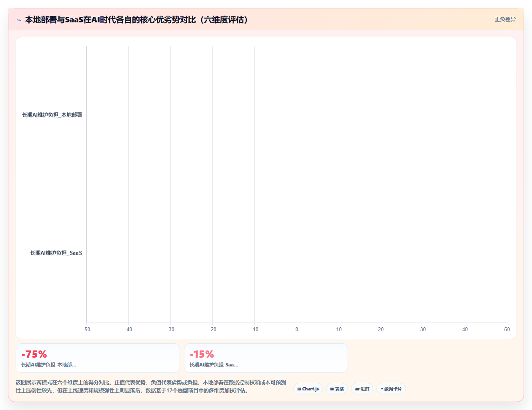Open the -15% SaaS stat card

coord(266,358)
